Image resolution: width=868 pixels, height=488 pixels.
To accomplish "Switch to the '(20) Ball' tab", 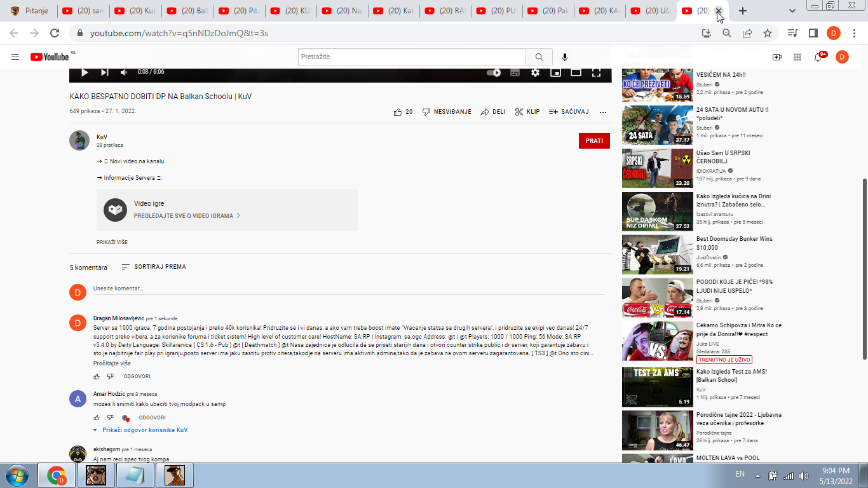I will pyautogui.click(x=187, y=11).
